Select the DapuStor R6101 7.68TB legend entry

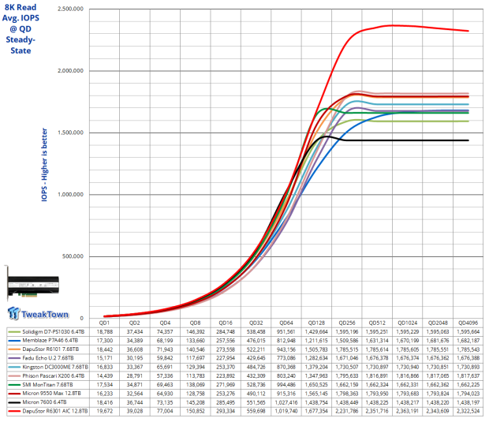52,350
